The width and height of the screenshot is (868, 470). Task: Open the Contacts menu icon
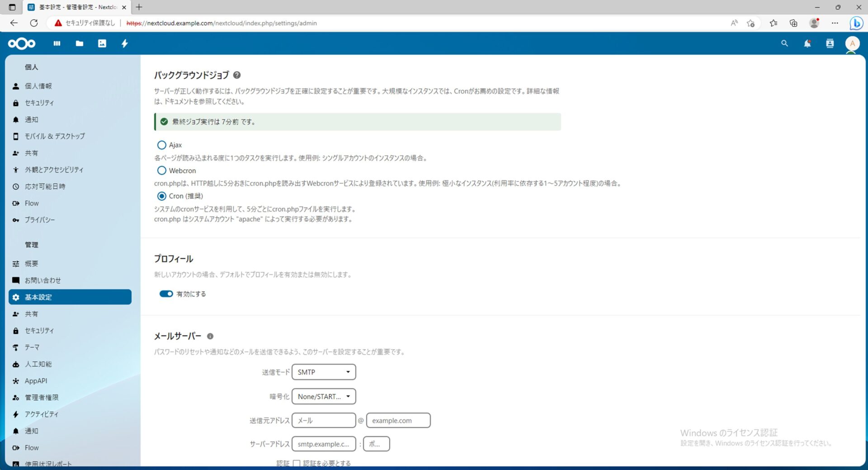click(x=830, y=43)
